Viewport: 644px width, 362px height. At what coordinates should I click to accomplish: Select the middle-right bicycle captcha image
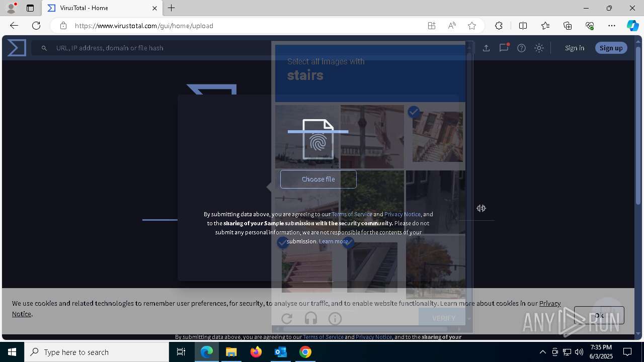tap(436, 202)
